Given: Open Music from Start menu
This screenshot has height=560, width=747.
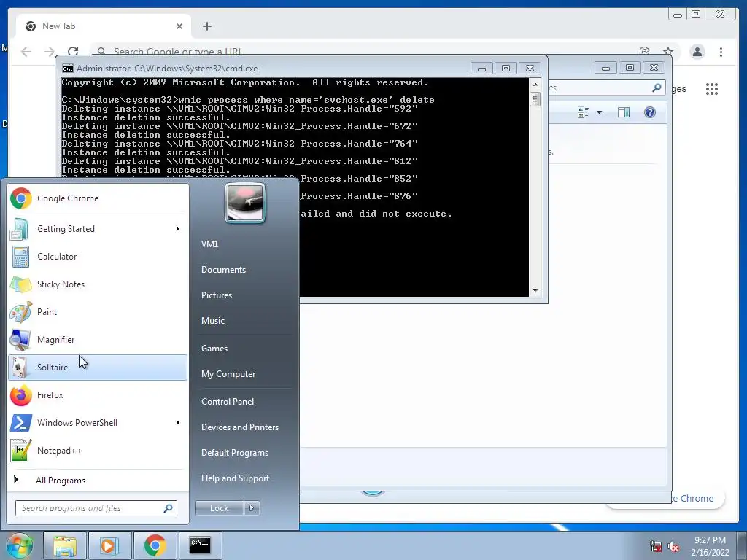Looking at the screenshot, I should (212, 321).
